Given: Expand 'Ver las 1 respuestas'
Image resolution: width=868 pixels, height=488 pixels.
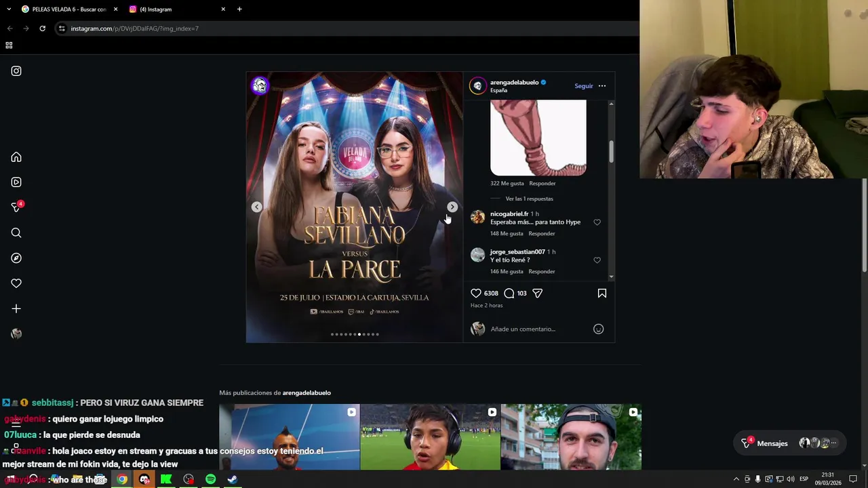Looking at the screenshot, I should [529, 199].
